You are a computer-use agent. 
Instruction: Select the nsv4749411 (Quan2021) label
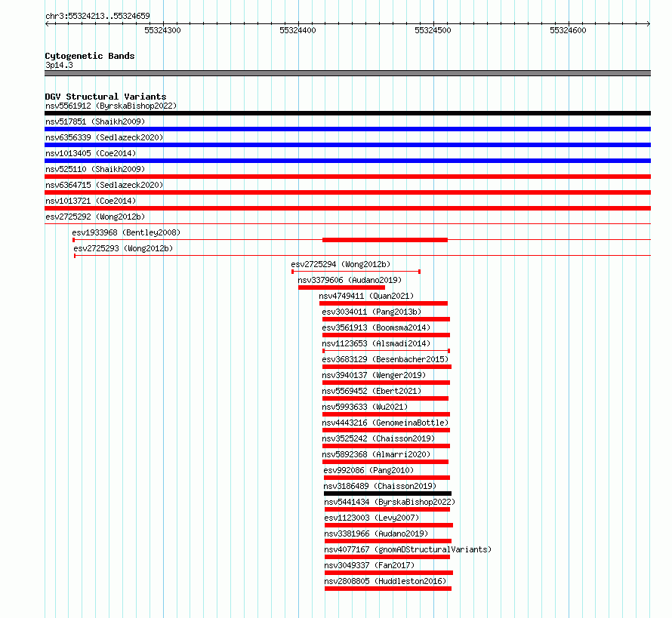[x=366, y=296]
